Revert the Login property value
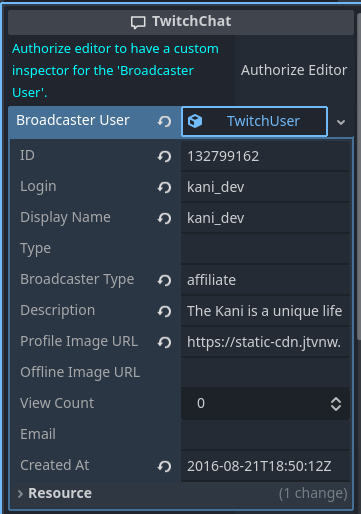The width and height of the screenshot is (361, 514). pos(164,187)
